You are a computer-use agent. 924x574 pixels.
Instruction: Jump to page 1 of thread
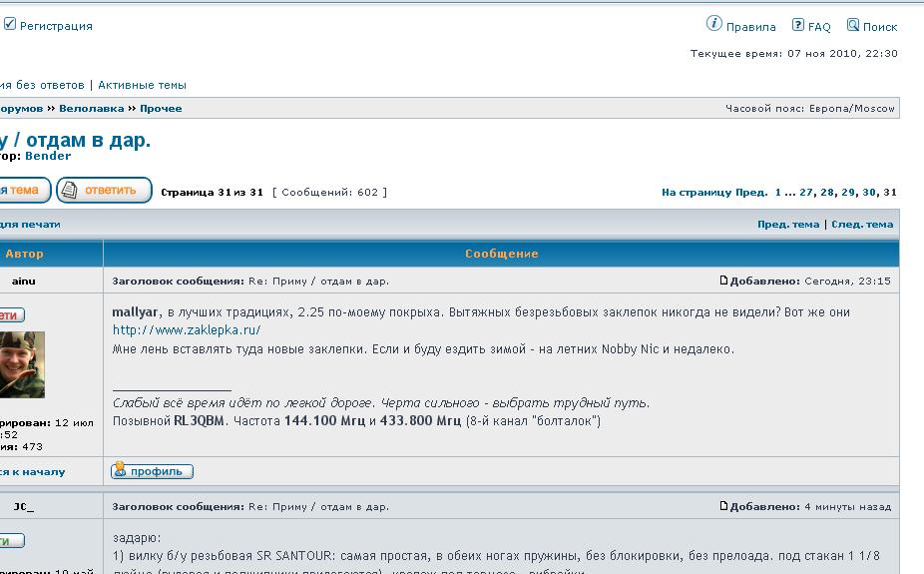coord(778,193)
